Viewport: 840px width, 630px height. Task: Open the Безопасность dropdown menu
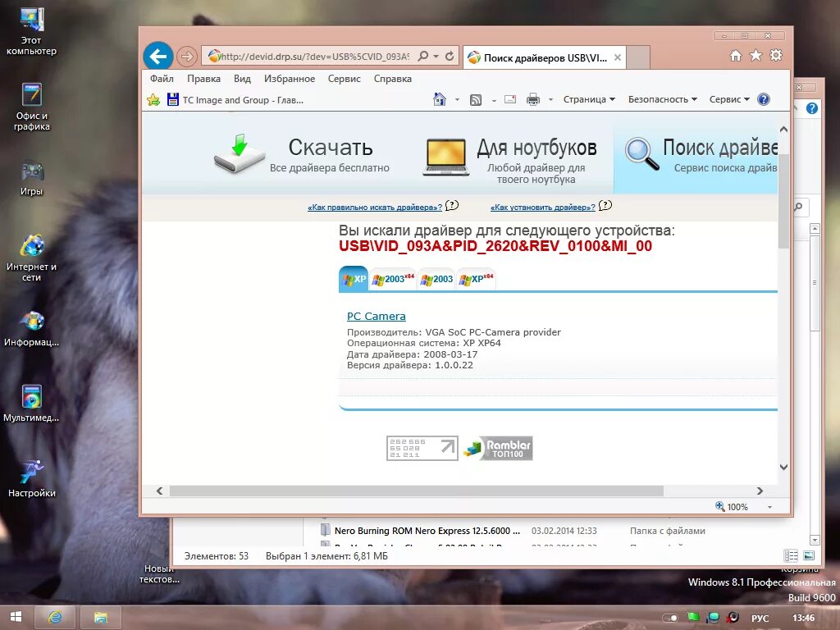(x=663, y=99)
